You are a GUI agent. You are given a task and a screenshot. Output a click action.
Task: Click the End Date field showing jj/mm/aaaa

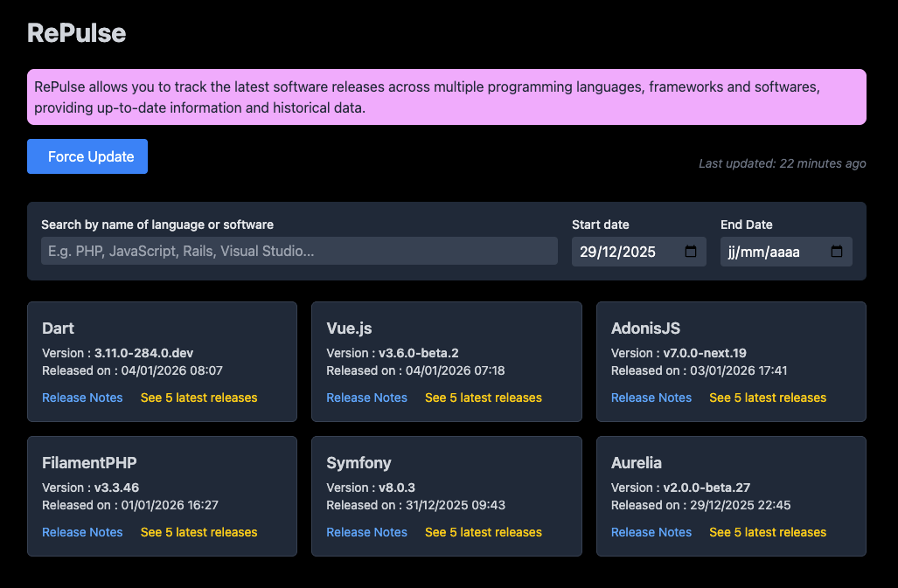click(786, 252)
